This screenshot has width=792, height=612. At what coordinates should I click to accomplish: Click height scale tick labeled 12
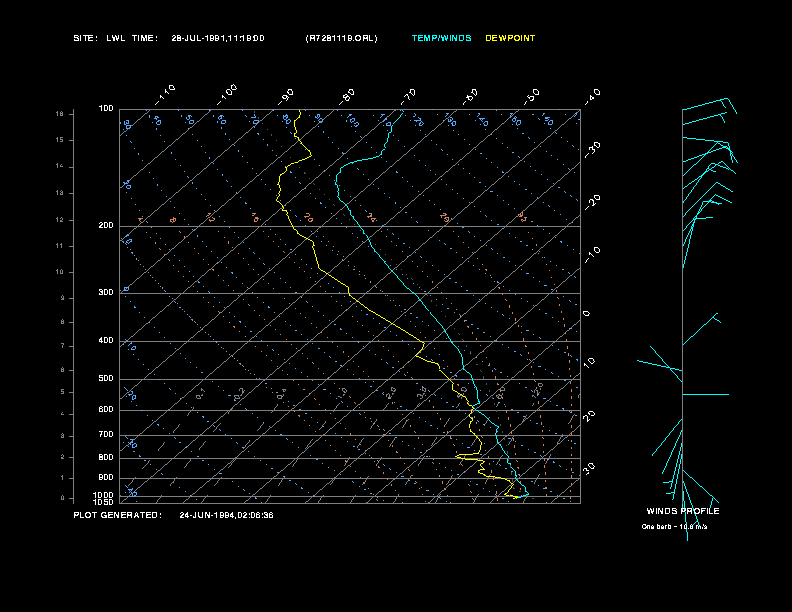(x=60, y=220)
